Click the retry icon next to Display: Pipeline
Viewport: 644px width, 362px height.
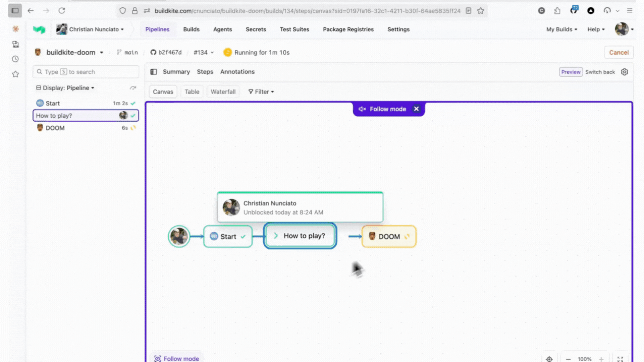pos(133,87)
